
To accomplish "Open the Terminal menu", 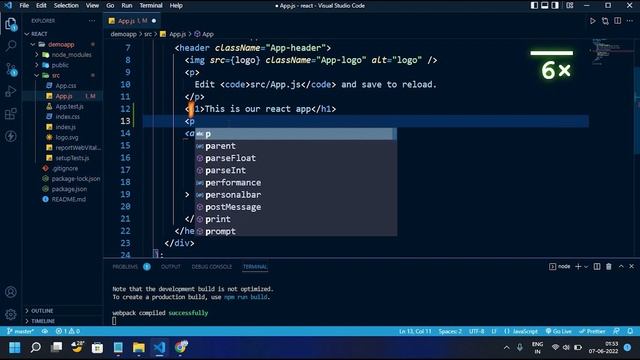I will click(151, 5).
